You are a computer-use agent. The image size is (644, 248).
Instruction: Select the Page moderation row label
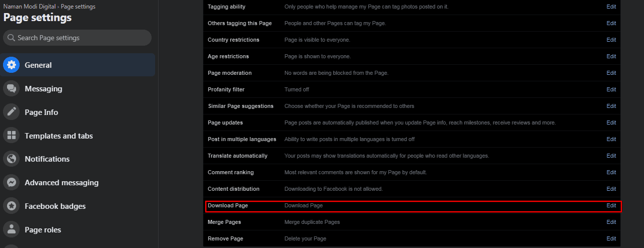click(x=230, y=73)
